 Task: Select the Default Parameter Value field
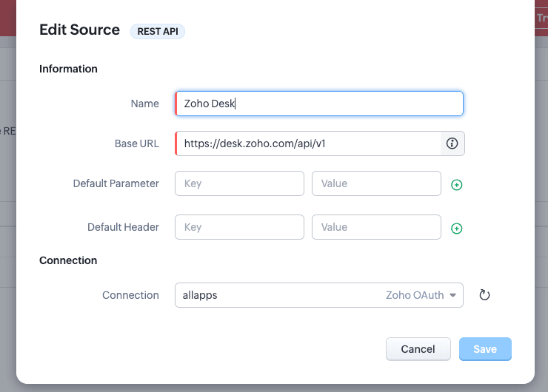pyautogui.click(x=376, y=183)
